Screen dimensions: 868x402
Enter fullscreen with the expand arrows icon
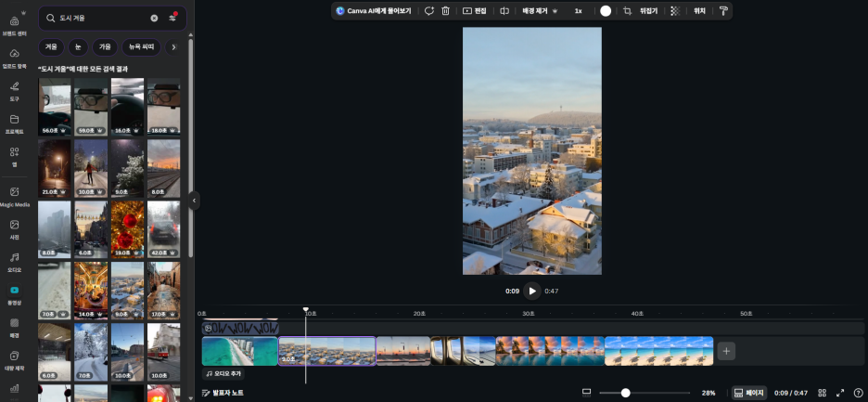(840, 393)
